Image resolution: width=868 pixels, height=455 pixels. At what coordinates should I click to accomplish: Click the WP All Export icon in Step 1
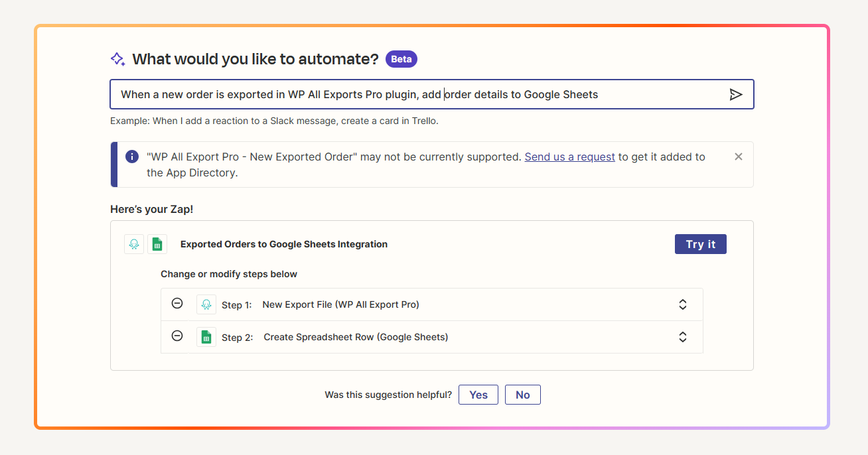coord(206,304)
